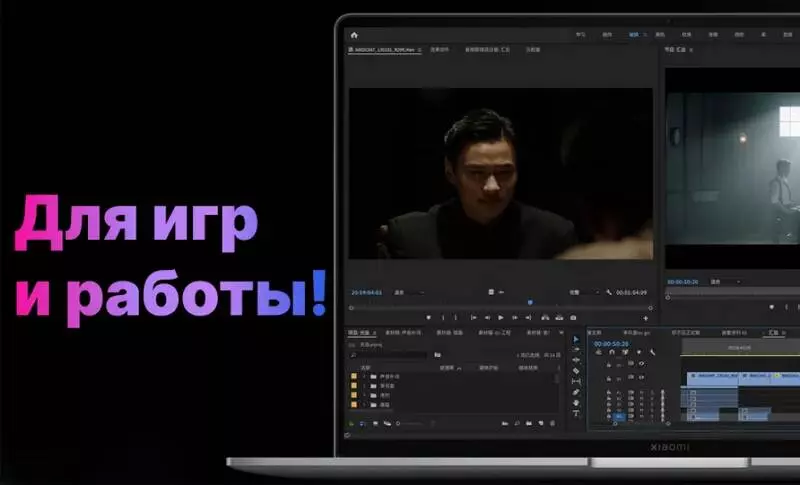Step forward one frame in Source monitor
Screen dimensions: 800x485
pyautogui.click(x=515, y=318)
